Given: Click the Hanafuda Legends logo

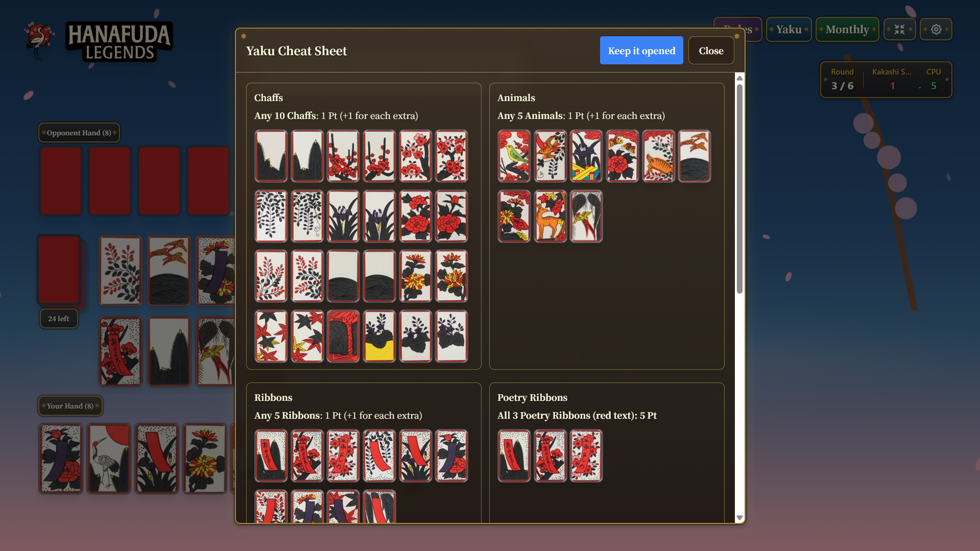Looking at the screenshot, I should click(99, 41).
